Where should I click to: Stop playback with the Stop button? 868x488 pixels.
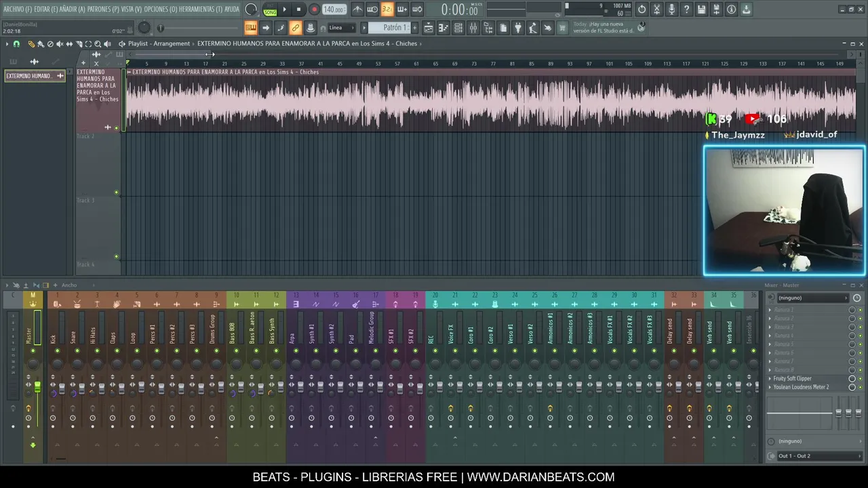(298, 9)
